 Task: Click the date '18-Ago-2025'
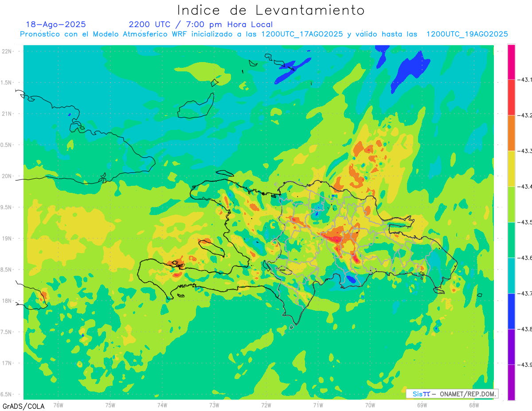click(56, 24)
